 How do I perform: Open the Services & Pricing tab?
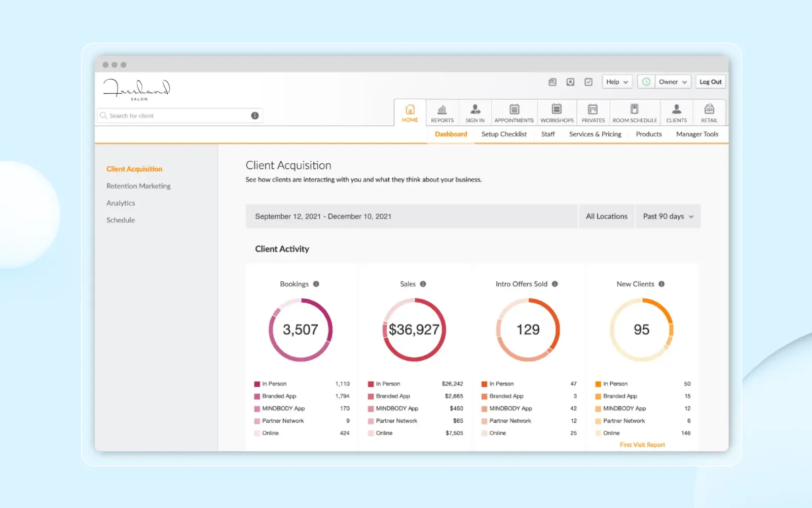point(595,134)
